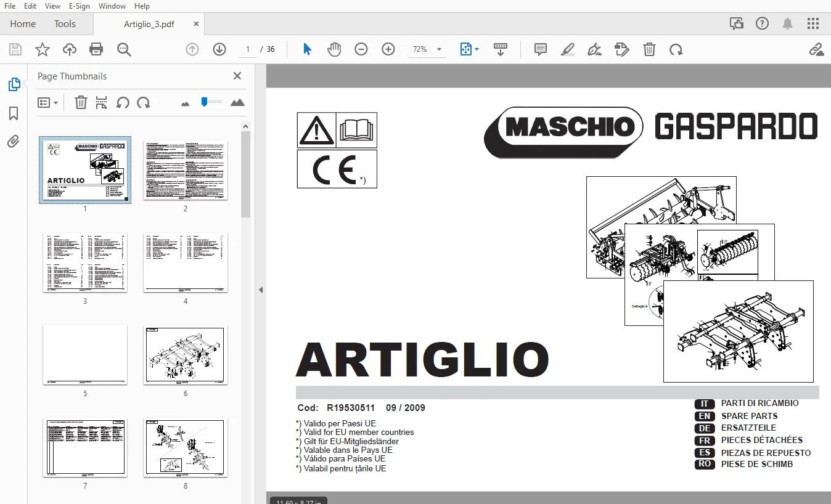Click the edit/stamp page tool icon
This screenshot has width=831, height=504.
point(622,49)
